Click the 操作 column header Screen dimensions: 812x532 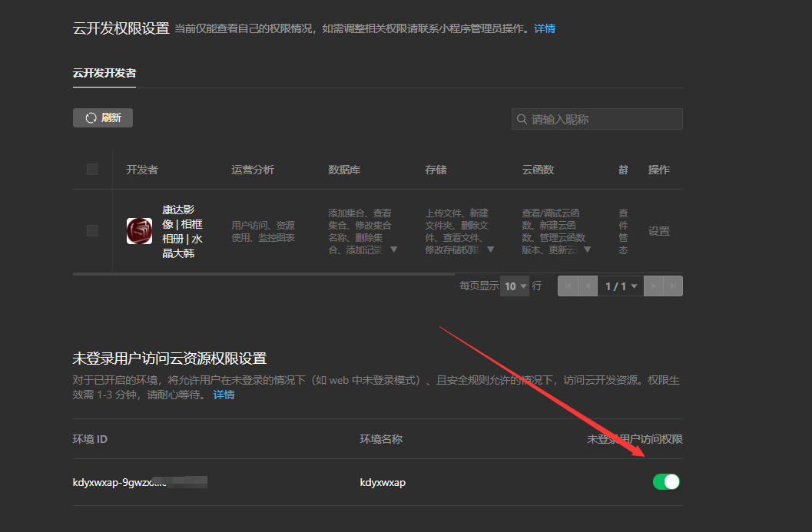pos(658,170)
